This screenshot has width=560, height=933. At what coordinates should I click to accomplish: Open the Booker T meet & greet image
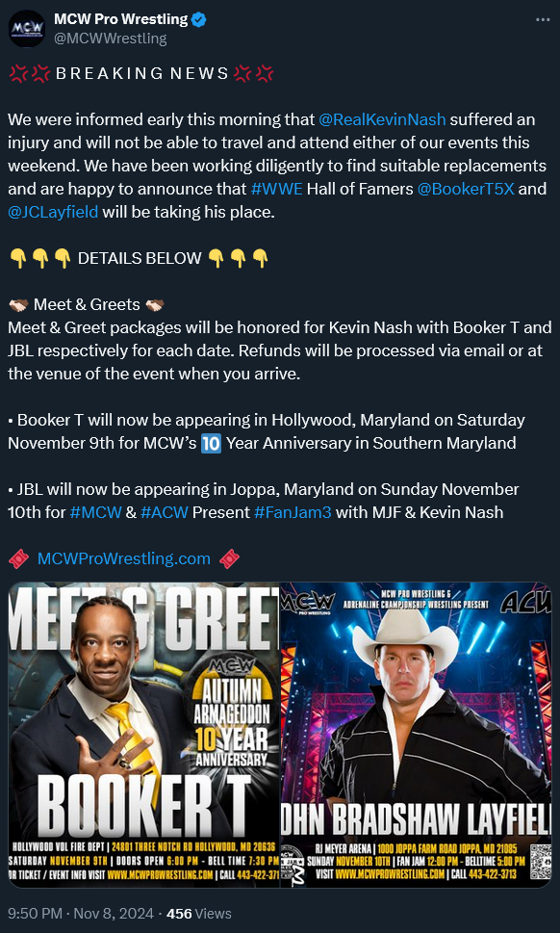click(144, 735)
